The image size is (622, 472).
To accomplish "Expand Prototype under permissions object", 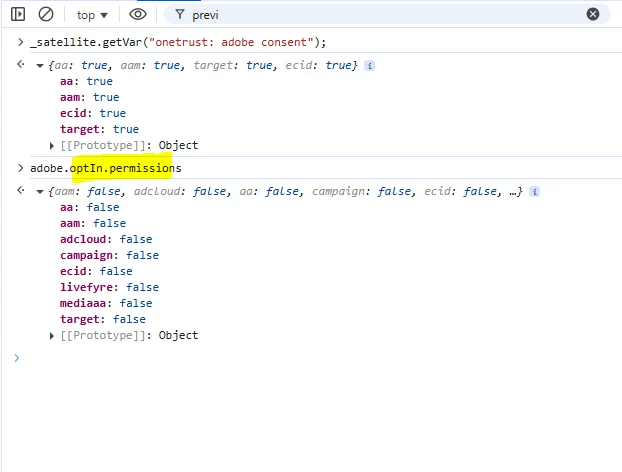I will pyautogui.click(x=52, y=336).
